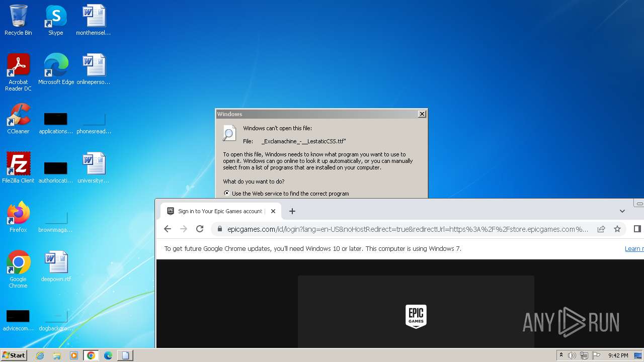Launch Google Chrome desktop shortcut
644x362 pixels.
coord(18,269)
